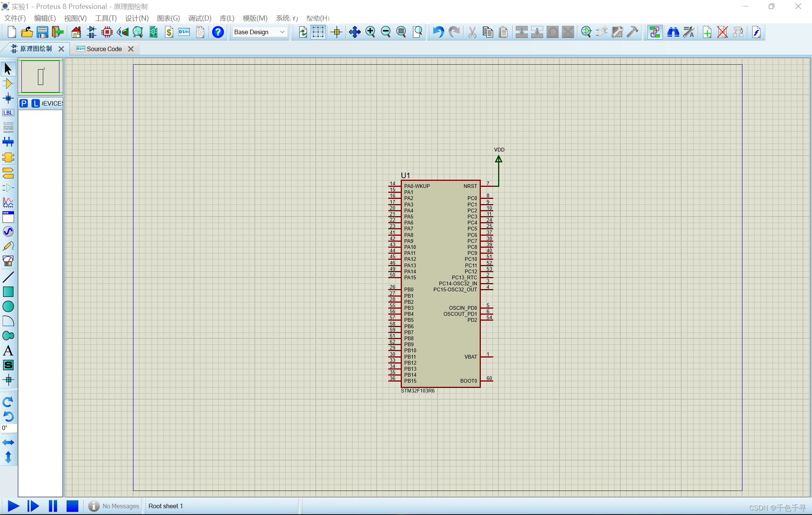Open the 调试(D) menu
Viewport: 812px width, 515px height.
click(200, 18)
